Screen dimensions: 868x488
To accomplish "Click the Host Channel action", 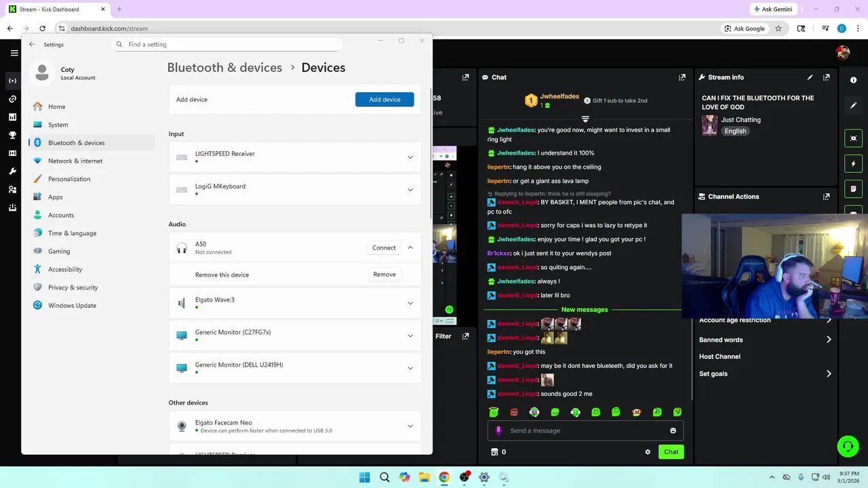I will point(719,357).
